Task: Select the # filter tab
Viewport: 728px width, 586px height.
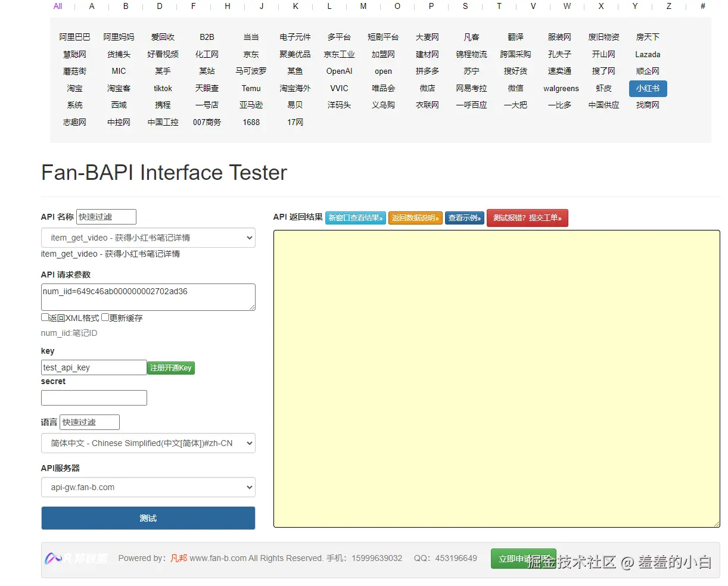Action: click(703, 6)
